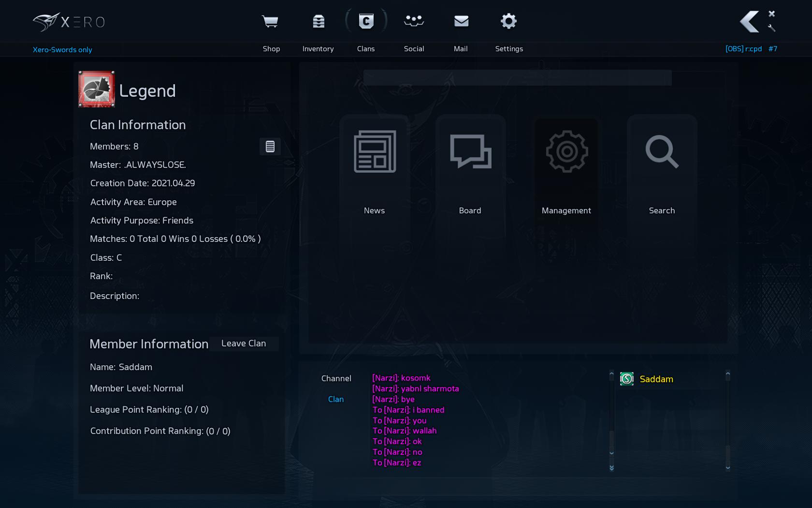The image size is (812, 508).
Task: Click the user list down arrow
Action: point(728,467)
